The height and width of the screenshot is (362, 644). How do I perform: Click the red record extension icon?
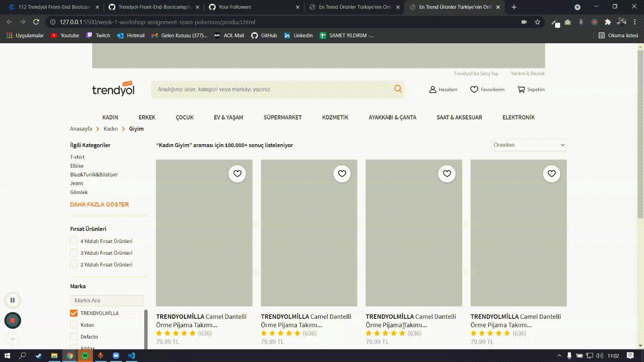point(595,22)
